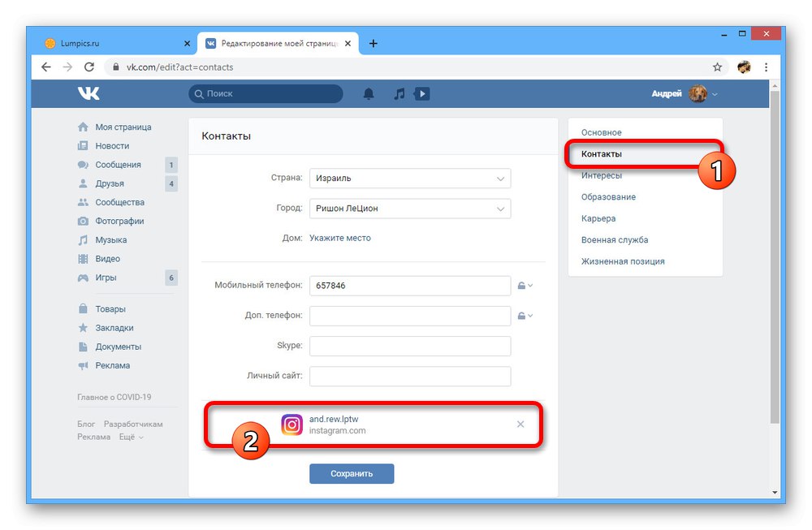This screenshot has width=812, height=530.
Task: Click the VK logo in header
Action: [x=89, y=93]
